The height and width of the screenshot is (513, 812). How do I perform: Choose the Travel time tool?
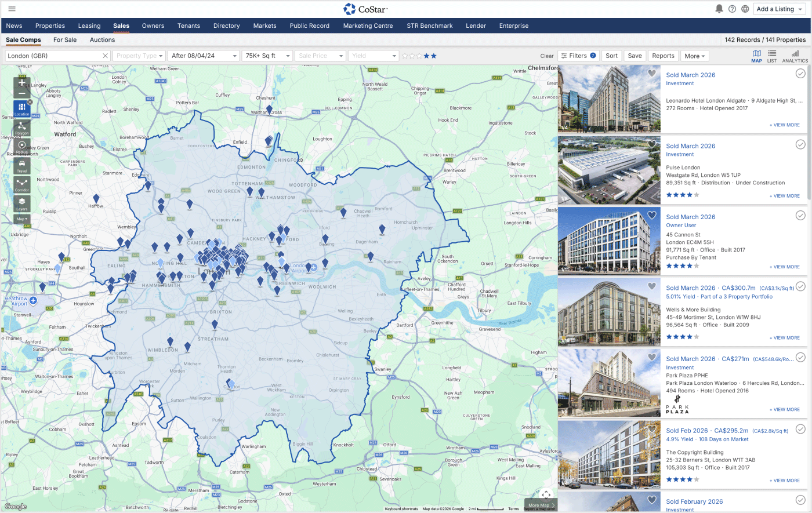22,166
